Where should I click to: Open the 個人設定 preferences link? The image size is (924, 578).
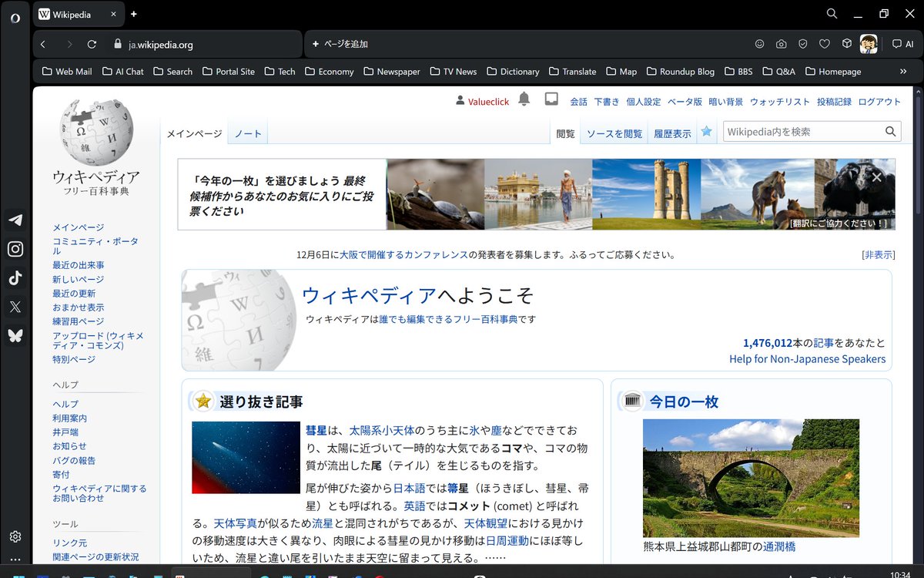pyautogui.click(x=643, y=102)
